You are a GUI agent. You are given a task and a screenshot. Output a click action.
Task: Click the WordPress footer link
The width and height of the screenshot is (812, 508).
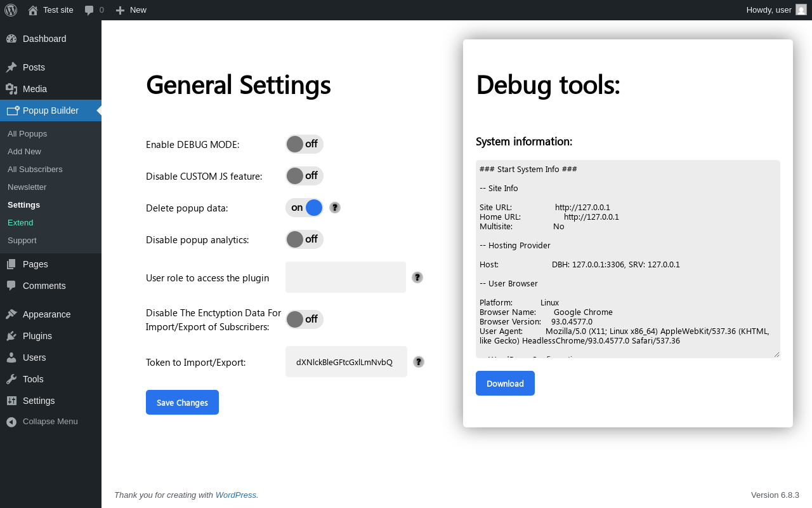click(x=235, y=495)
